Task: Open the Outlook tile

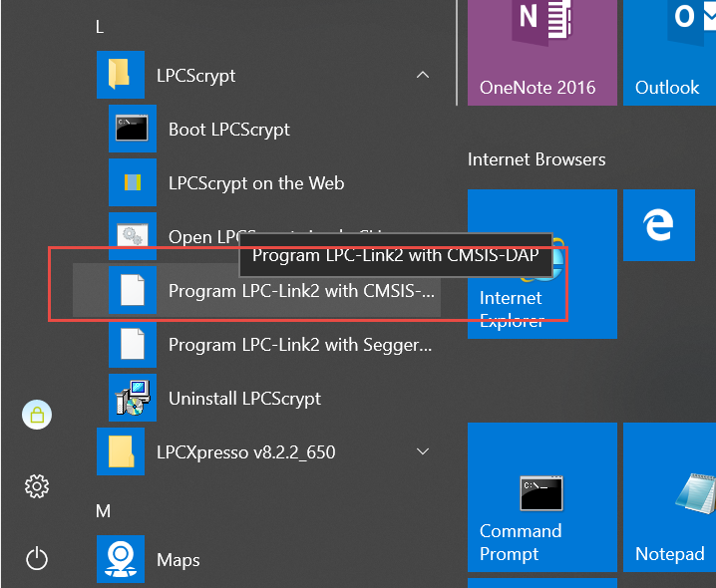Action: pos(670,52)
